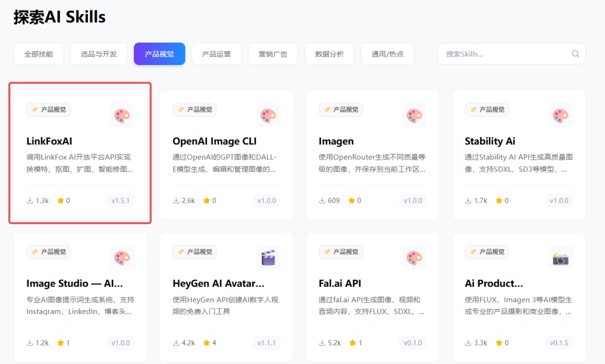Click the star icon on Fal.ai API card

[353, 343]
